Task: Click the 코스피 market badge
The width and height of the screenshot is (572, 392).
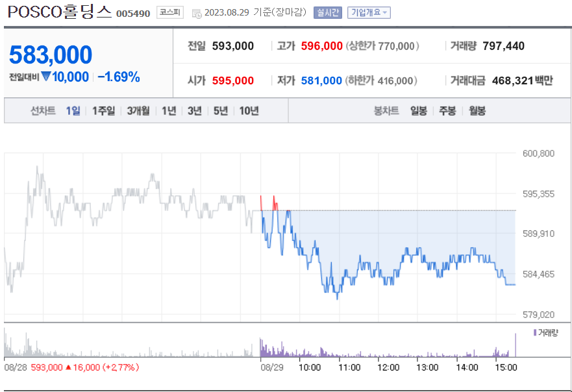Action: (x=170, y=12)
